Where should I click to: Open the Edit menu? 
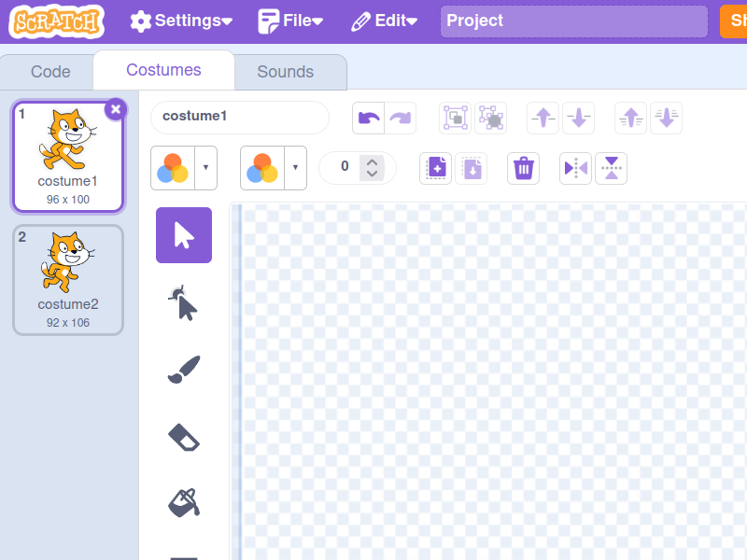[384, 21]
